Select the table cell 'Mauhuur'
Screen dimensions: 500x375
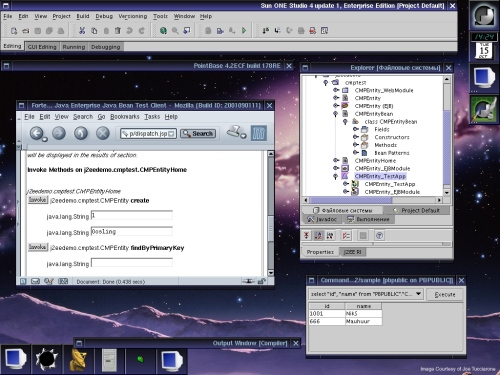point(363,321)
